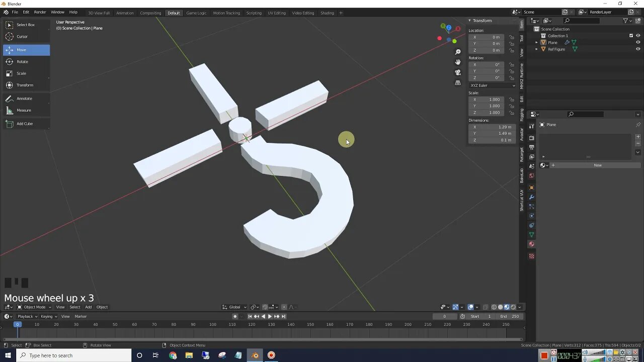This screenshot has height=362, width=644.
Task: Click the timeline End frame 250 field
Action: pyautogui.click(x=510, y=316)
